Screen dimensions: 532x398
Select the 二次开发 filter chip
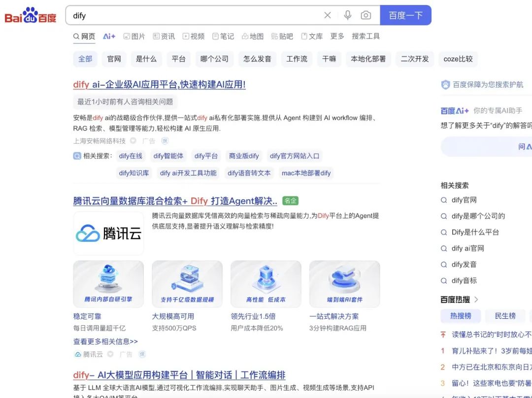415,59
